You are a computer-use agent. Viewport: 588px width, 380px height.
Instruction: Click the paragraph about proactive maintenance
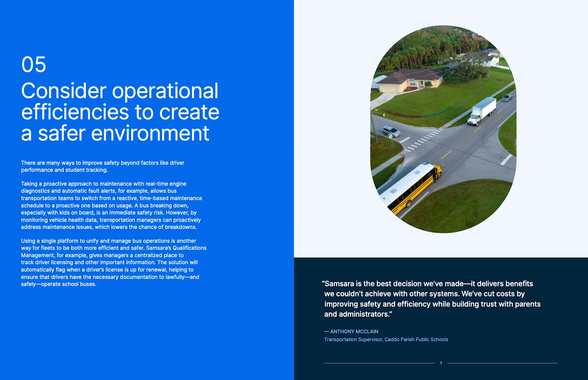tap(109, 205)
